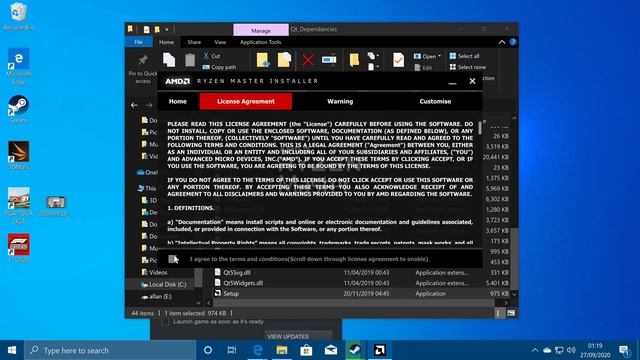This screenshot has width=640, height=360.
Task: Click the Copy icon in the Explorer ribbon
Action: tap(169, 60)
